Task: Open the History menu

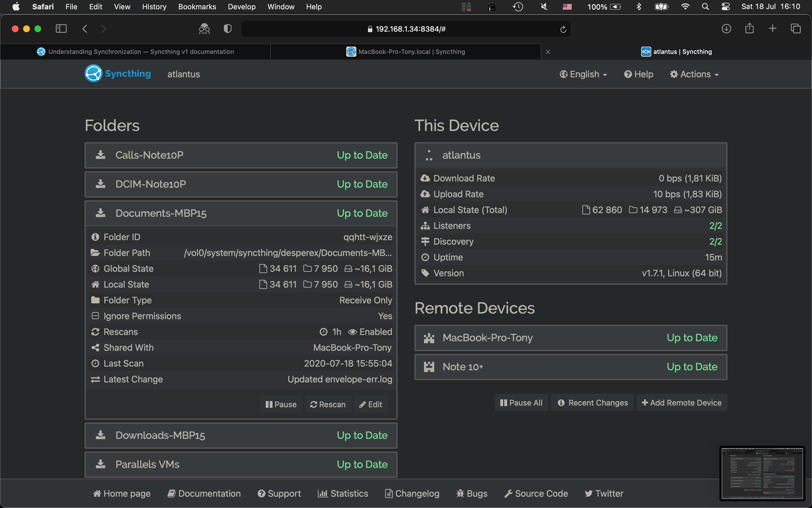Action: click(154, 7)
